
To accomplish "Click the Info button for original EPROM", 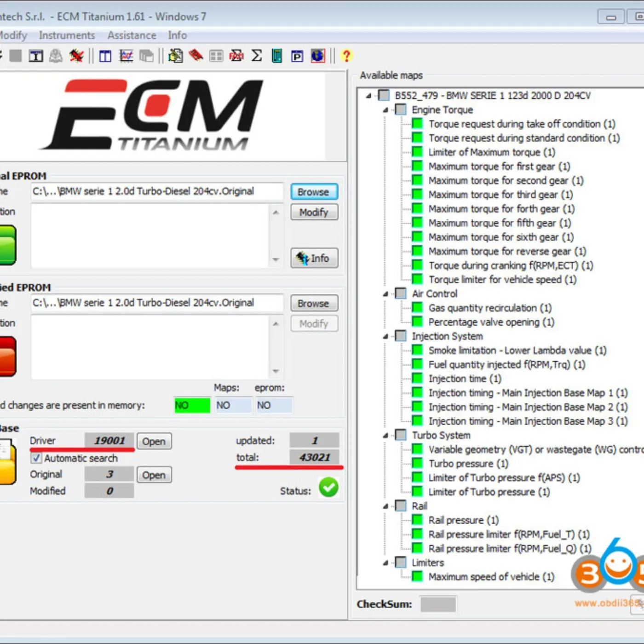I will click(x=314, y=258).
